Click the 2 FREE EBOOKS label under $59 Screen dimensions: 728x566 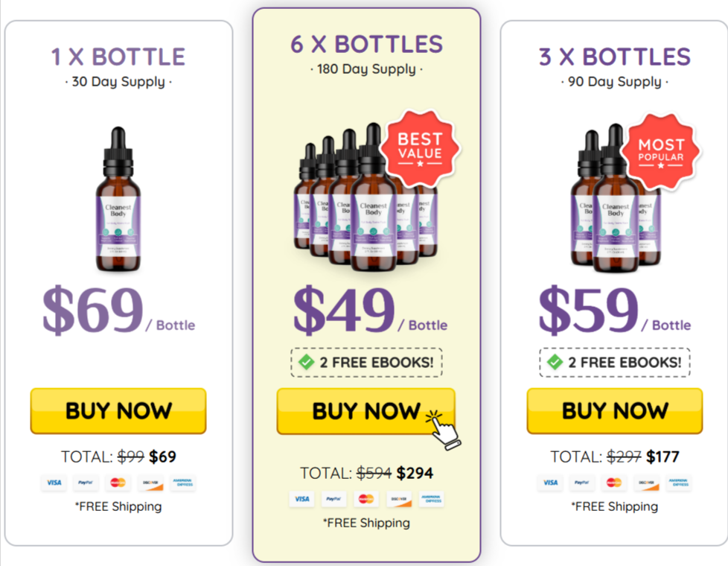625,362
